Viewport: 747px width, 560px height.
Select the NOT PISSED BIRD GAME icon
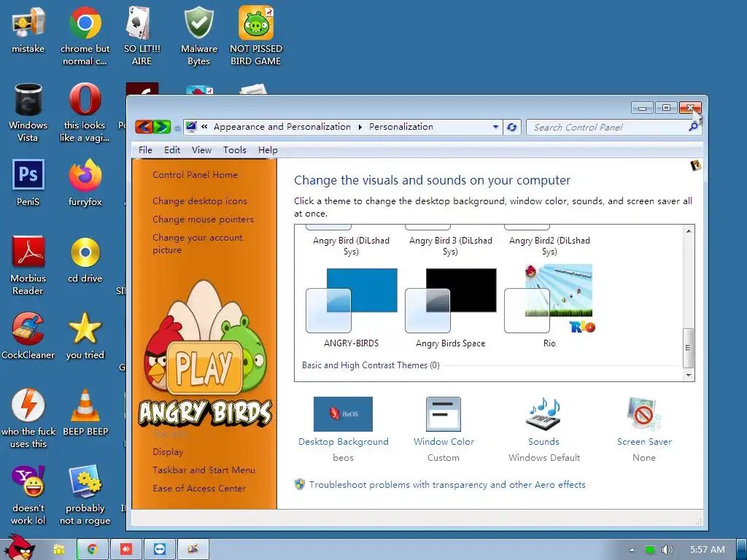coord(256,36)
